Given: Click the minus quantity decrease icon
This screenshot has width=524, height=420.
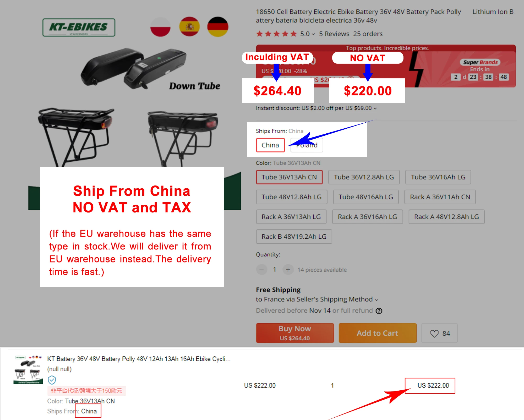Looking at the screenshot, I should click(261, 270).
